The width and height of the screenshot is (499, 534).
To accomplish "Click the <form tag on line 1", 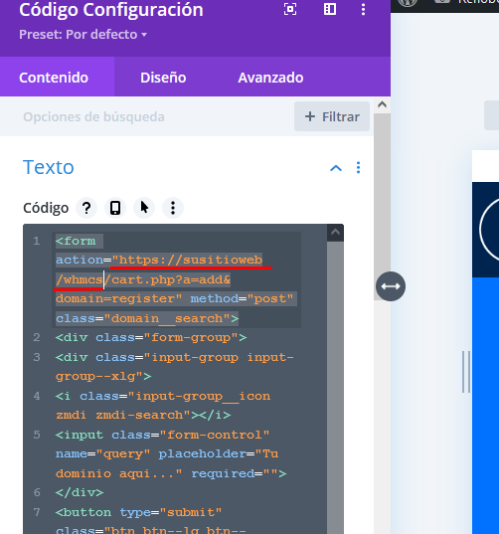I will click(76, 241).
